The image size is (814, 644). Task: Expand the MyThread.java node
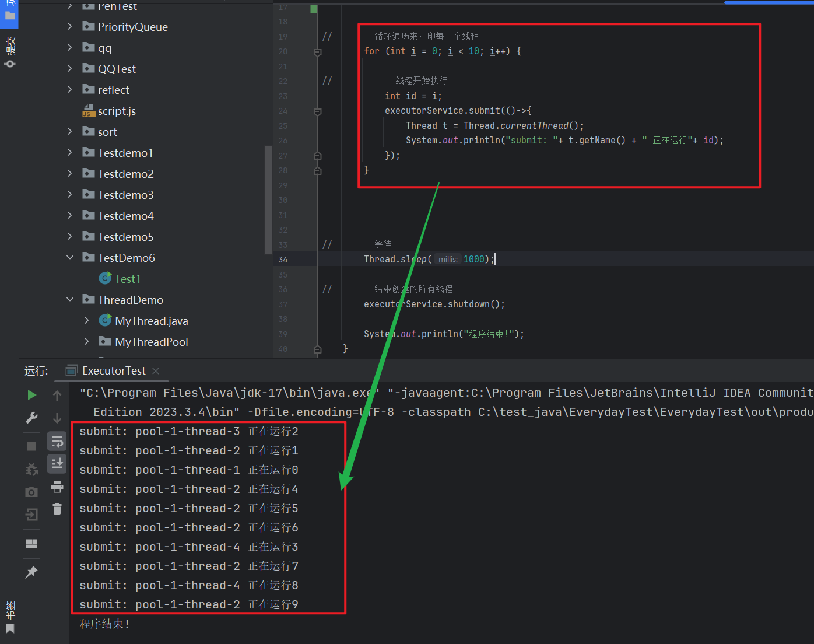click(x=86, y=320)
